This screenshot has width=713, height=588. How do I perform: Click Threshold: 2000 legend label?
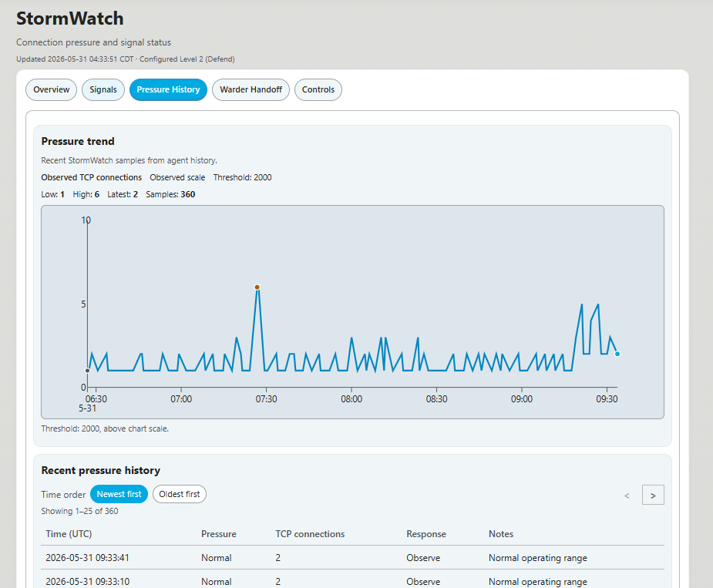click(x=242, y=177)
